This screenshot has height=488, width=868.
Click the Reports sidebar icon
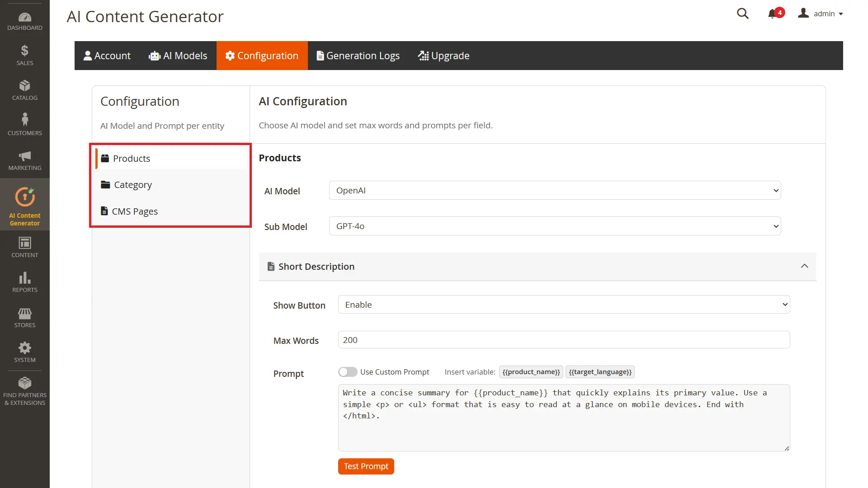24,281
